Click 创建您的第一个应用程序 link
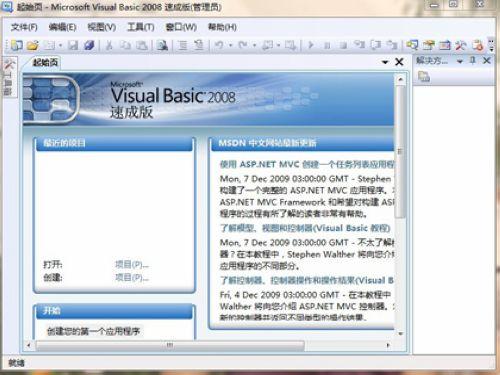The width and height of the screenshot is (500, 375). click(94, 331)
